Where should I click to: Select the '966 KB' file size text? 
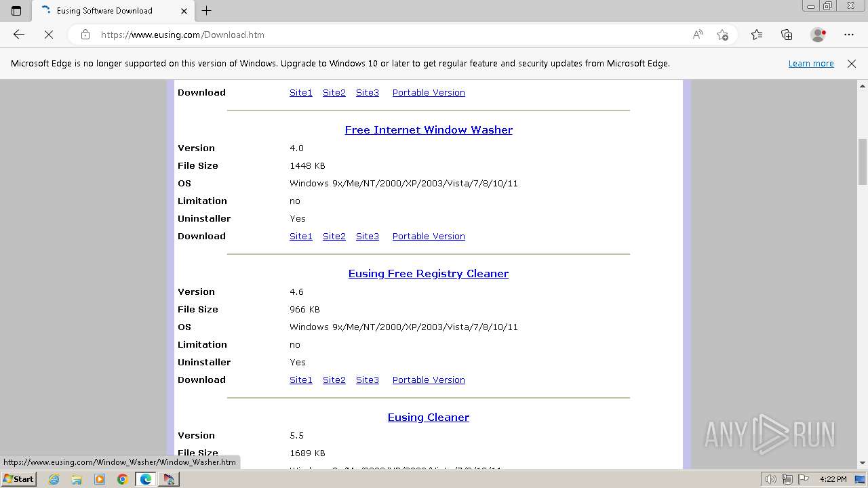(304, 310)
